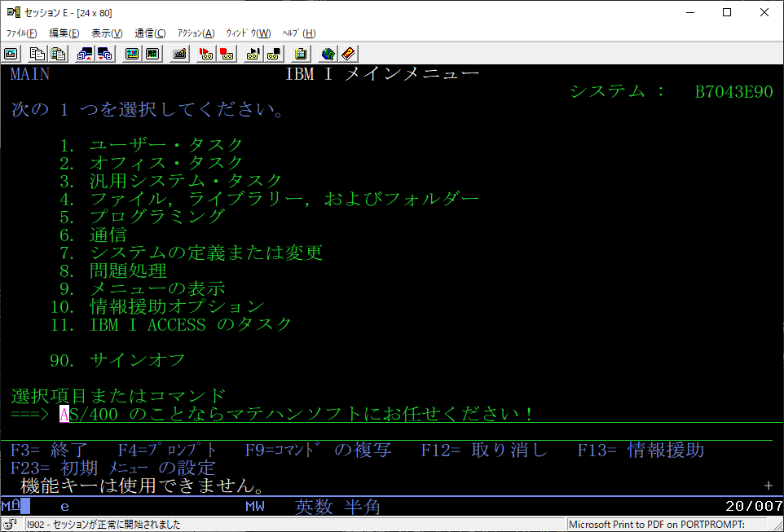784x532 pixels.
Task: Open color mapping from the toolbar
Action: coord(151,54)
